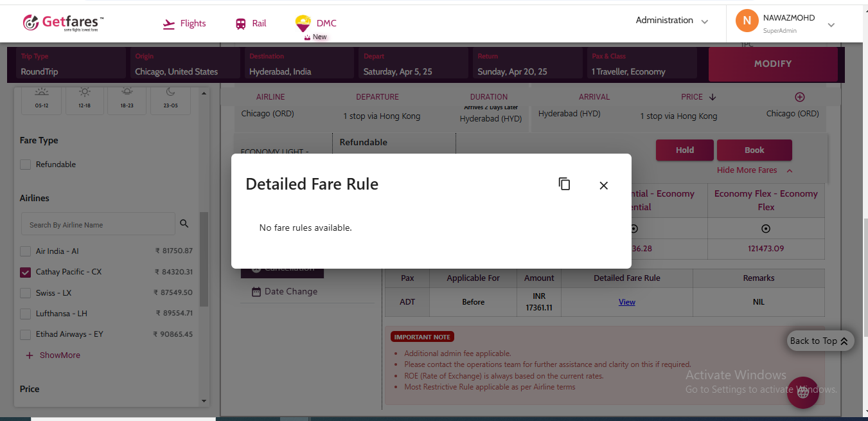Open the NAWAZMOHD user account menu
Screen dimensions: 868x421
click(789, 23)
